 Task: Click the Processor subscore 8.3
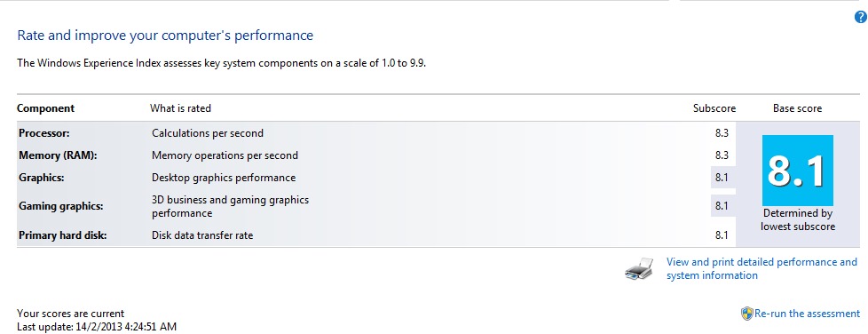pos(722,133)
